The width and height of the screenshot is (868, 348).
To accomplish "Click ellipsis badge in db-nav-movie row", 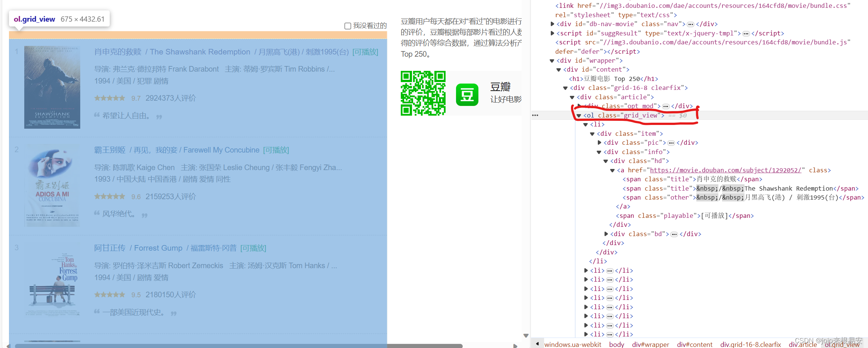I will point(691,24).
